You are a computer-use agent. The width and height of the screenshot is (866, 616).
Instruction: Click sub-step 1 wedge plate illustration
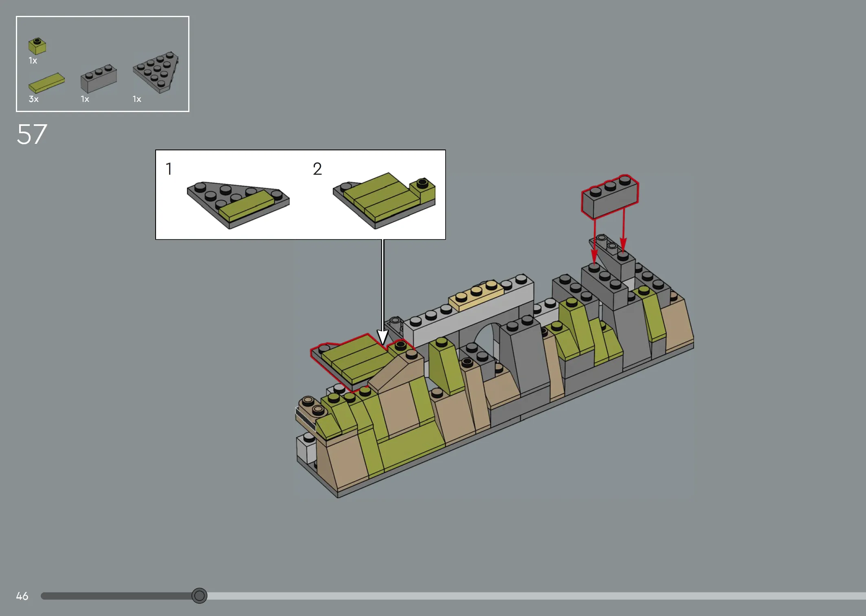(238, 205)
